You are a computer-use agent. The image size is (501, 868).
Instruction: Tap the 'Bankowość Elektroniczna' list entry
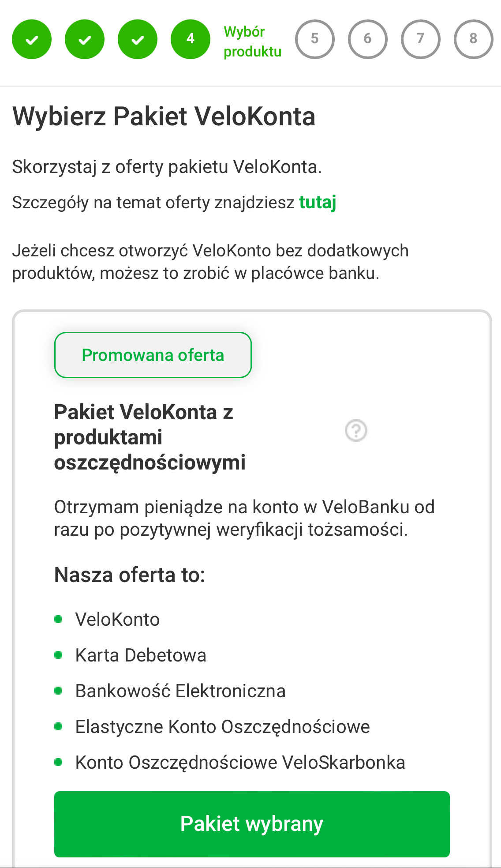[x=180, y=691]
